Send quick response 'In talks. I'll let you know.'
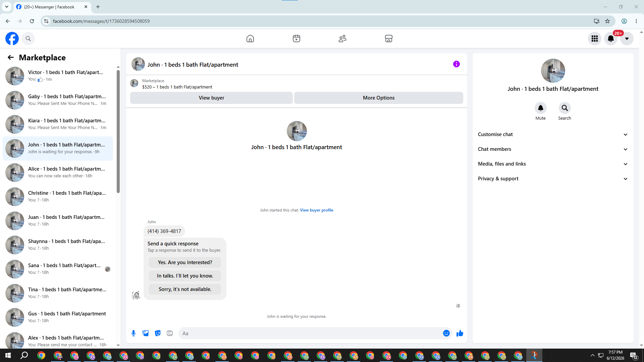This screenshot has height=362, width=644. pyautogui.click(x=185, y=276)
